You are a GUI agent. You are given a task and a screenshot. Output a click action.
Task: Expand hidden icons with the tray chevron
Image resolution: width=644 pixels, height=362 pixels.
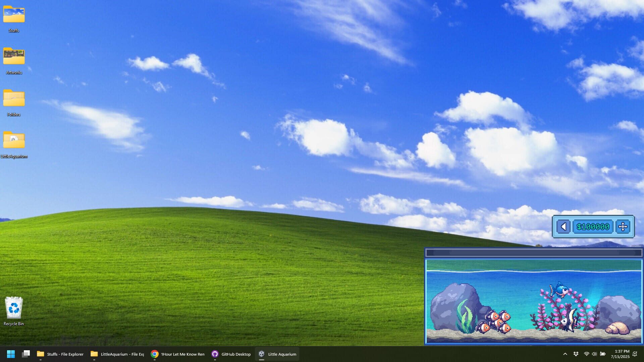(566, 354)
